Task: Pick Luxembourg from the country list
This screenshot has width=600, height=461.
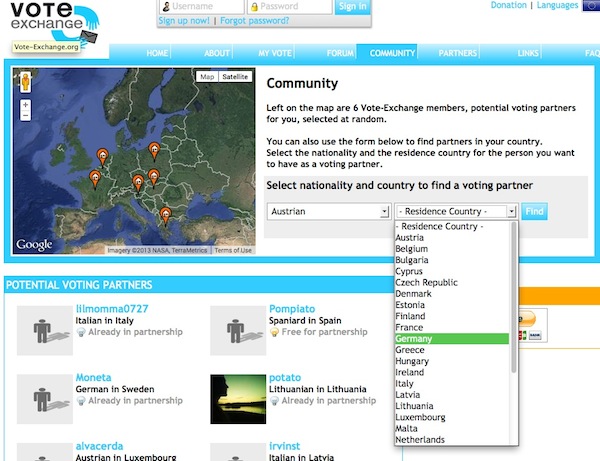Action: (x=452, y=417)
